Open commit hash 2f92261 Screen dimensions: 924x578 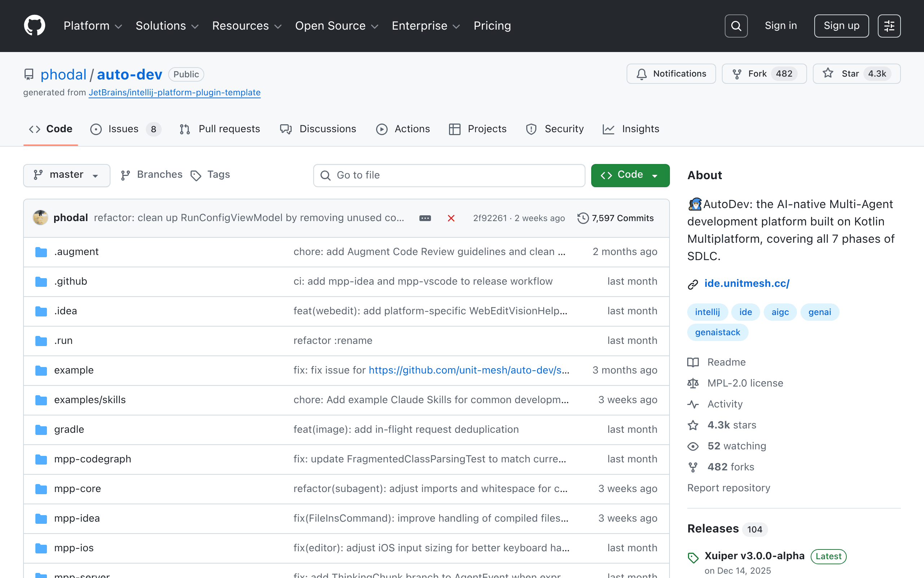489,218
